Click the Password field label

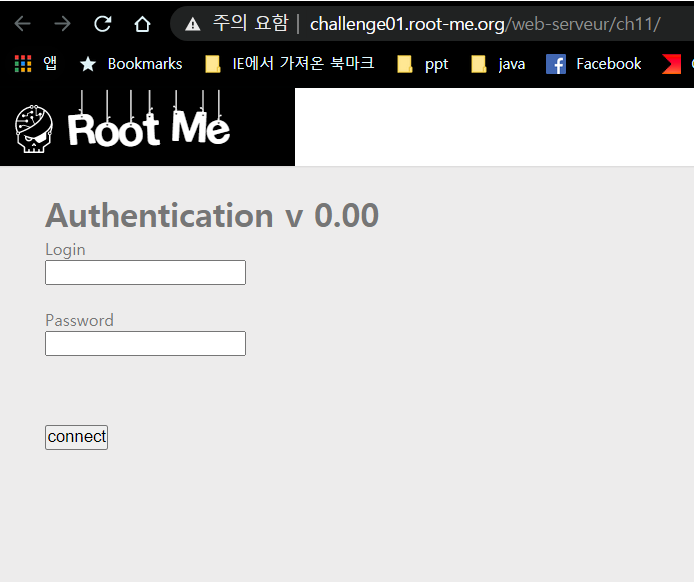point(79,320)
